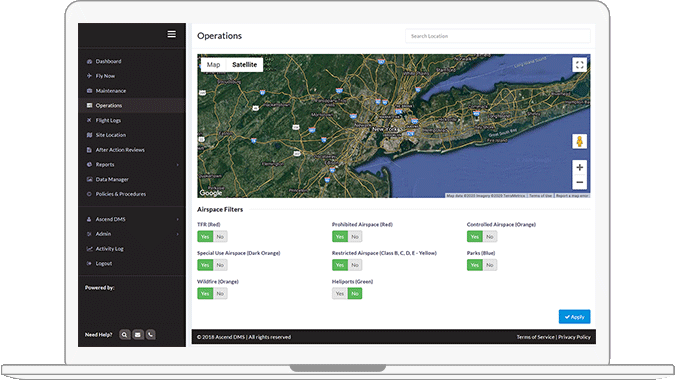Click the Maintenance icon in sidebar
Viewport: 675px width, 380px height.
[90, 90]
